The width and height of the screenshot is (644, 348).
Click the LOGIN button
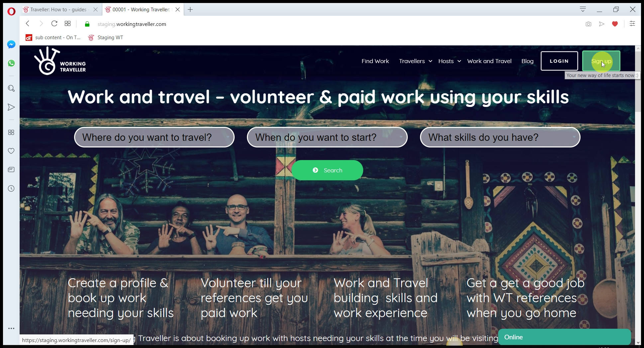[x=559, y=61]
